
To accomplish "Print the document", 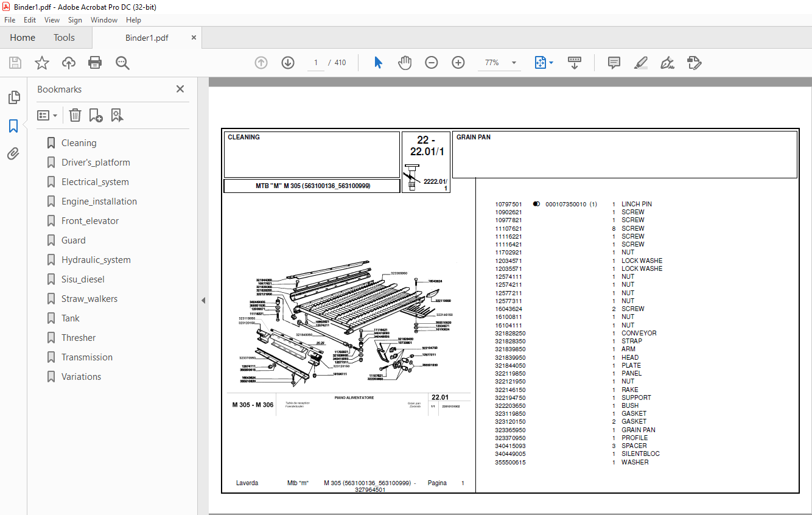I will pos(95,63).
